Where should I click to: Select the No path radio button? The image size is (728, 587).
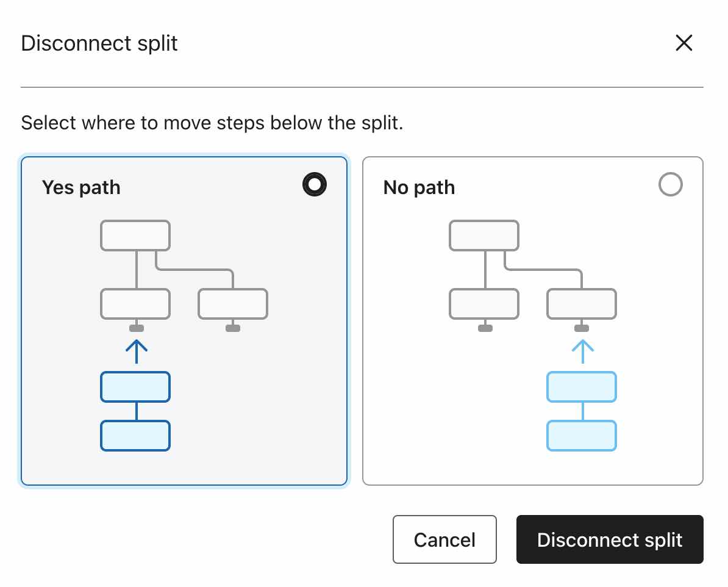671,184
